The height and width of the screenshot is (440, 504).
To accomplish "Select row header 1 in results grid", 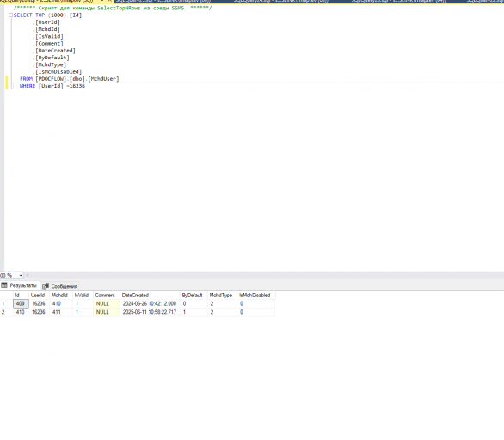I will pos(6,304).
